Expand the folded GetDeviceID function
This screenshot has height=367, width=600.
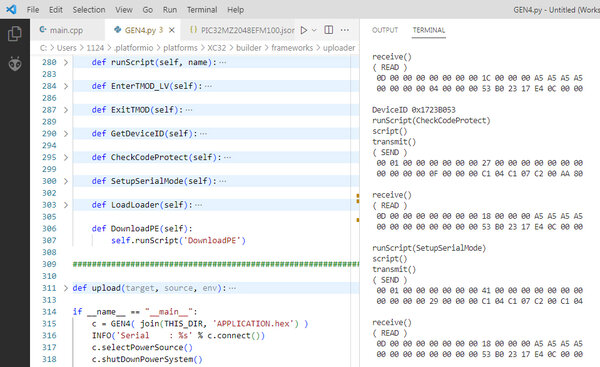66,134
